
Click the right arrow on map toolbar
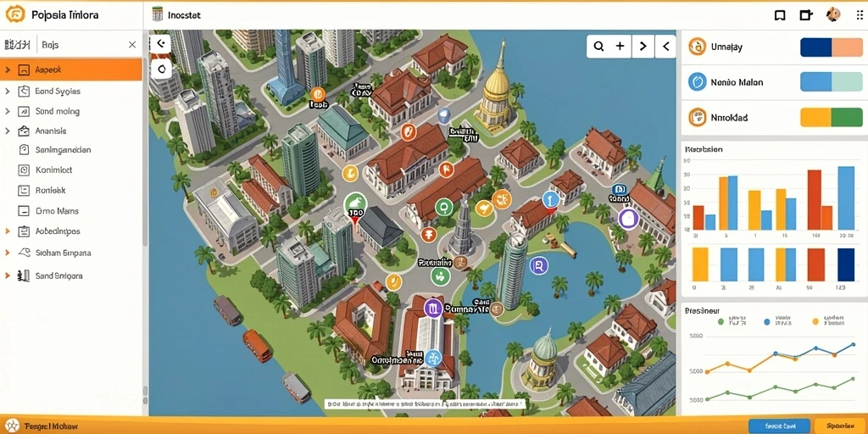pyautogui.click(x=643, y=47)
